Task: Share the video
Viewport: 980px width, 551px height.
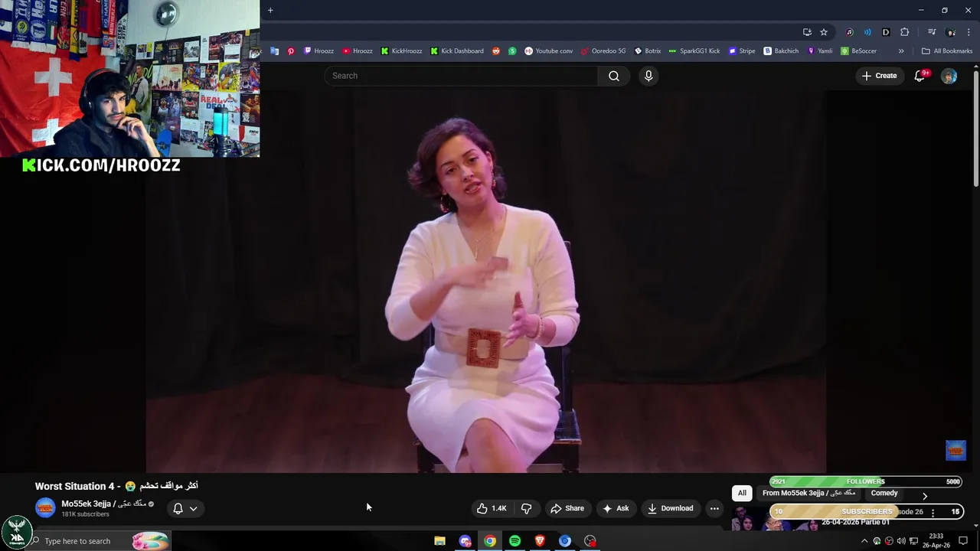Action: (567, 508)
